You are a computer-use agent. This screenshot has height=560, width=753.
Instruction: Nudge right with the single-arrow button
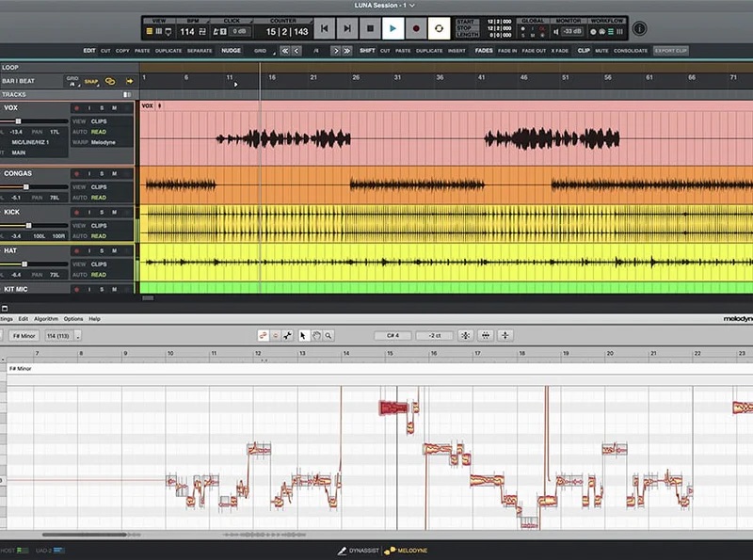[336, 51]
